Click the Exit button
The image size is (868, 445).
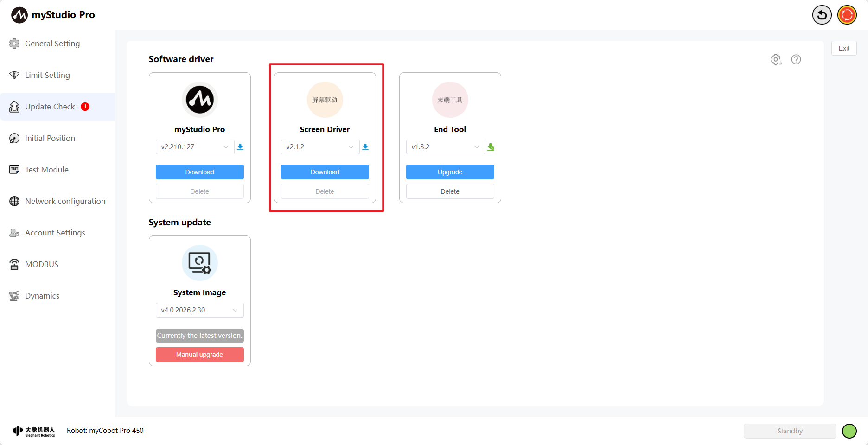pyautogui.click(x=843, y=48)
